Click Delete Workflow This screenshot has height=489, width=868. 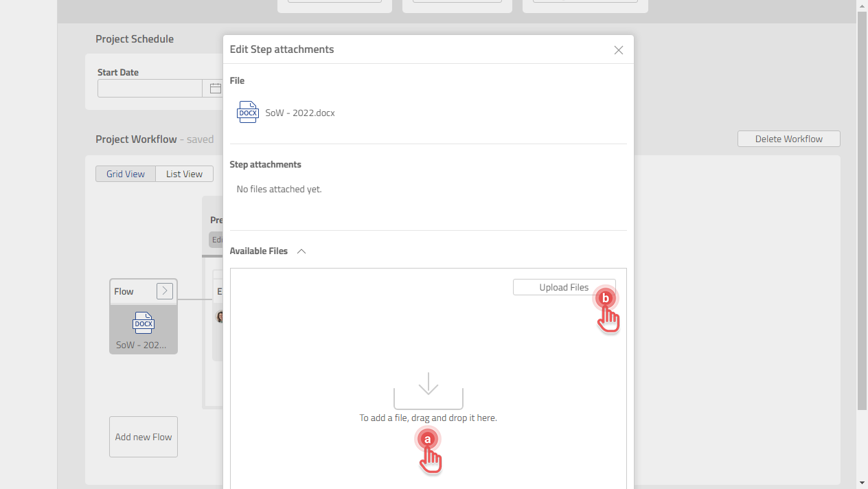pyautogui.click(x=788, y=138)
